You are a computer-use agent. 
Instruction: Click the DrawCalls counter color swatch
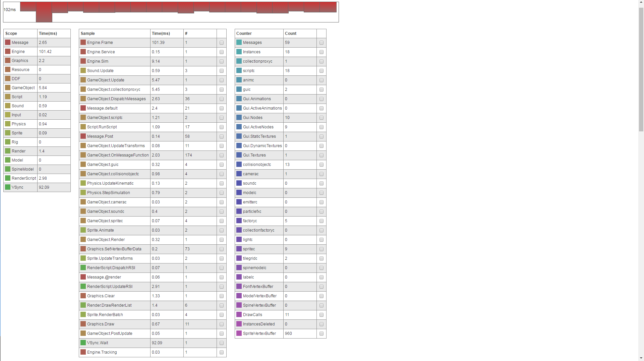click(x=239, y=315)
